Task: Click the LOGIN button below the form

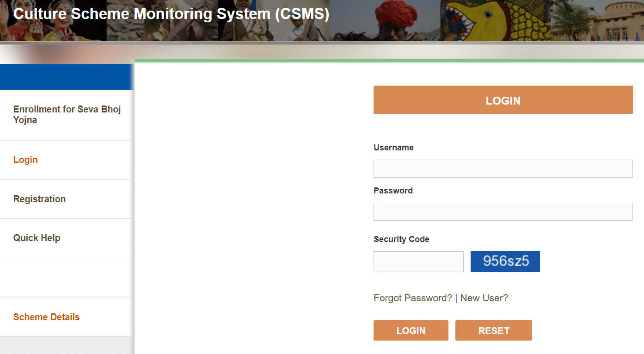Action: (411, 330)
